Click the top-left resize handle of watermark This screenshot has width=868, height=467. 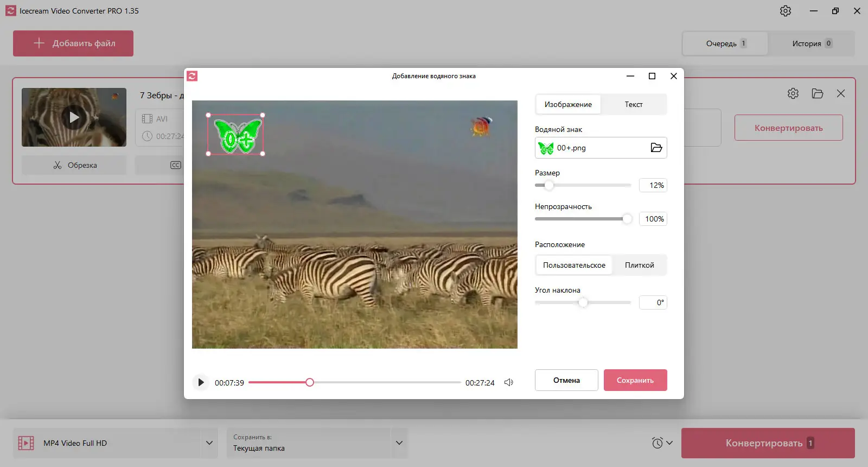tap(208, 115)
